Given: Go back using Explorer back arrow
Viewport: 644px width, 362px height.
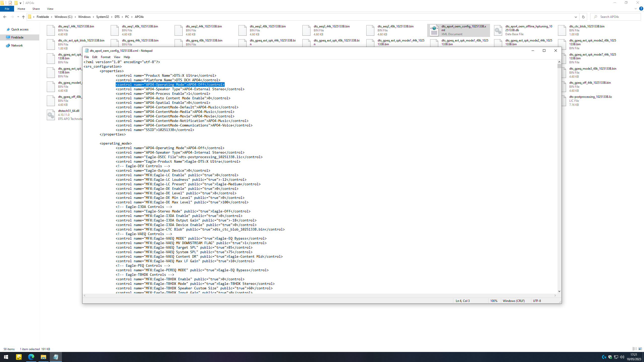Looking at the screenshot, I should 5,17.
